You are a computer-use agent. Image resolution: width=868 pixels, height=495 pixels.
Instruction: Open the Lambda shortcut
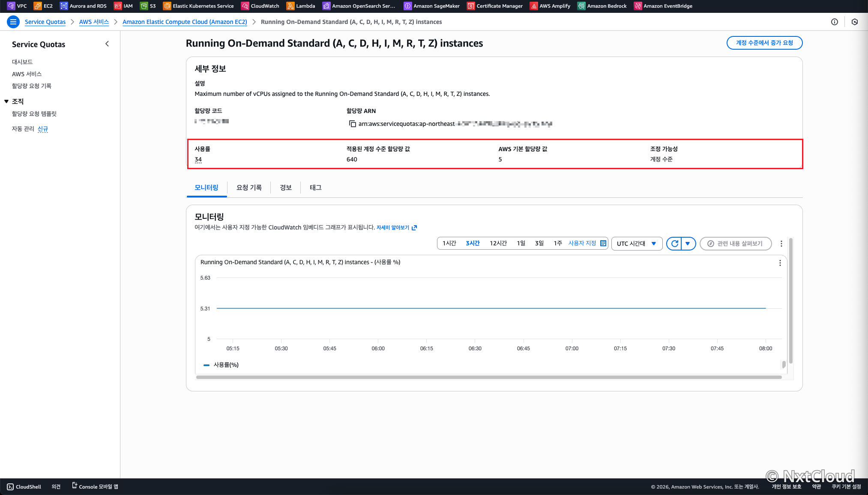(301, 6)
